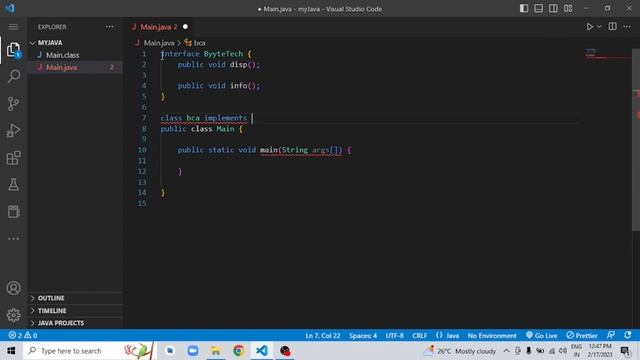Click line number 7 in gutter

pos(144,118)
